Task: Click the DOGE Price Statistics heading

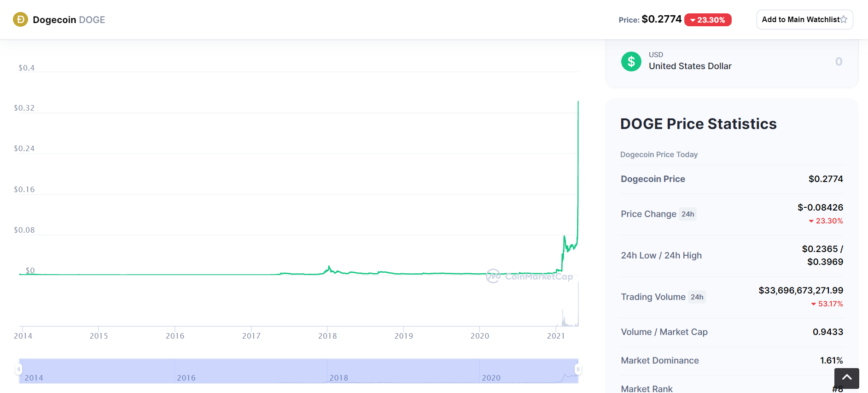Action: click(698, 123)
